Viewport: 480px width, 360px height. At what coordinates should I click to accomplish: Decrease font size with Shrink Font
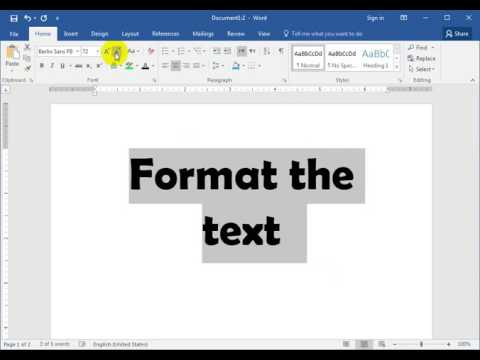(116, 51)
